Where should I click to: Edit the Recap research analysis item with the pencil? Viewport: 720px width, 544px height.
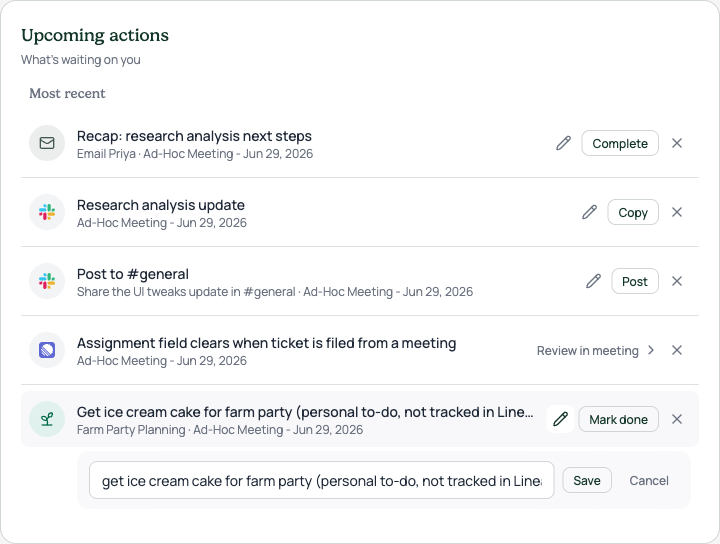point(563,143)
